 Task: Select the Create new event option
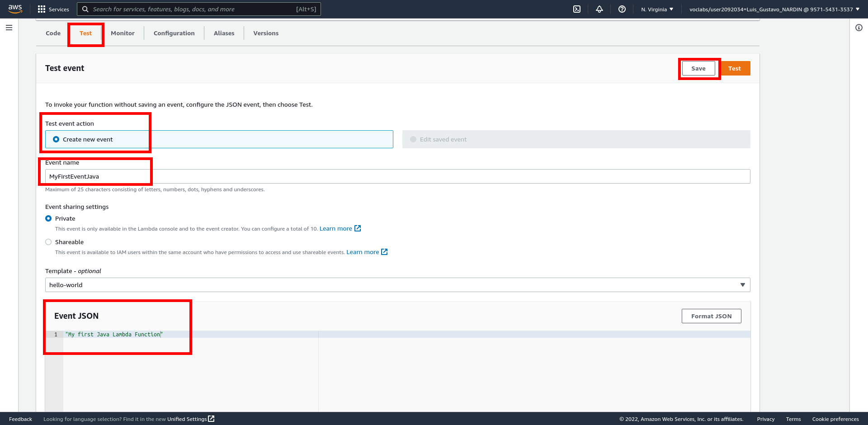(56, 139)
